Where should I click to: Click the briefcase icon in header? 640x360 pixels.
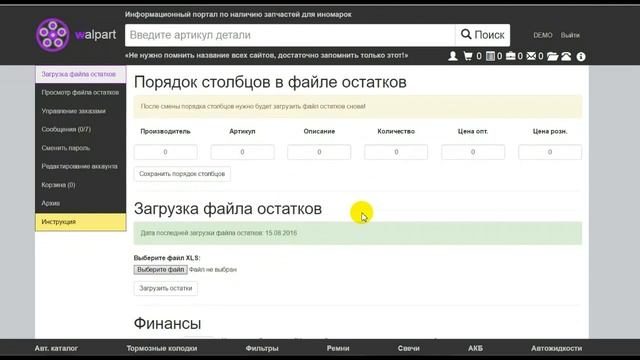(511, 56)
